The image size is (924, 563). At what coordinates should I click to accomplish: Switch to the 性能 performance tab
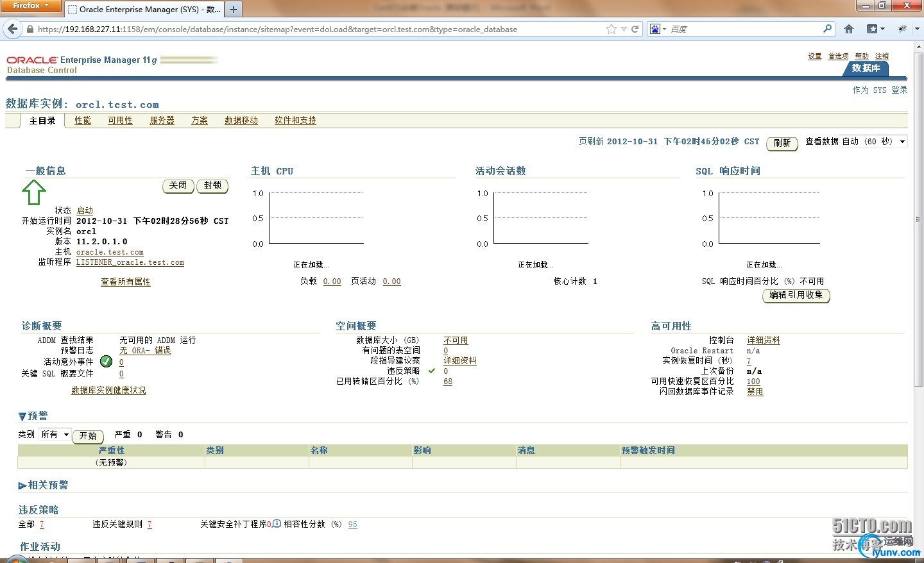pyautogui.click(x=83, y=121)
